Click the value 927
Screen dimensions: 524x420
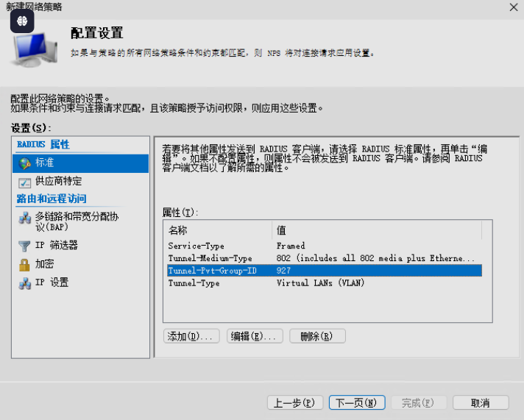[x=284, y=271]
